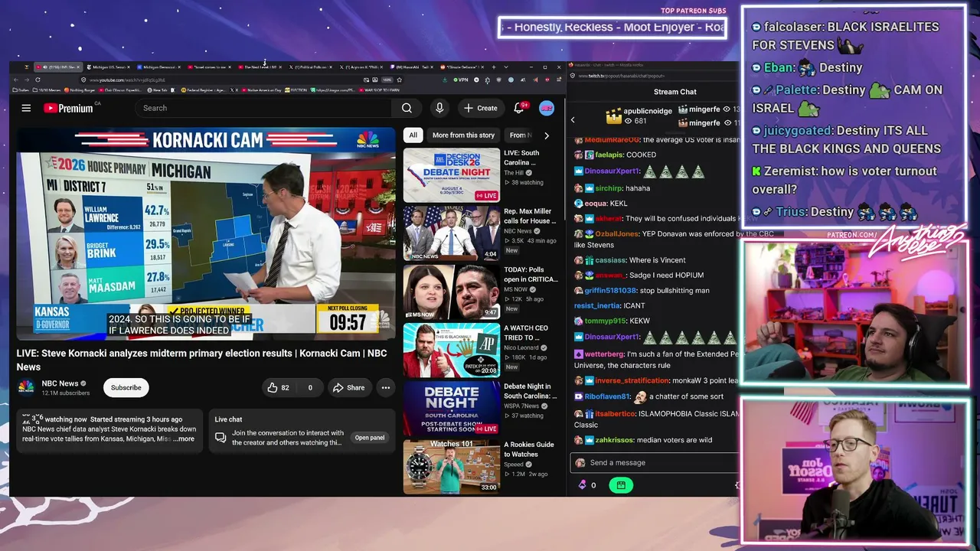980x551 pixels.
Task: Like the Kornacki Cam video
Action: [x=278, y=388]
